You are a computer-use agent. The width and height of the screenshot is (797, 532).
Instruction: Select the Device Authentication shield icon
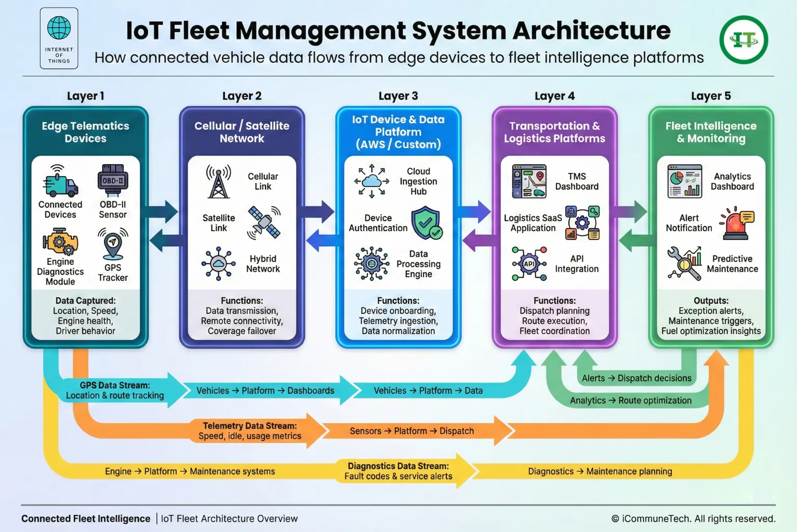click(x=427, y=223)
